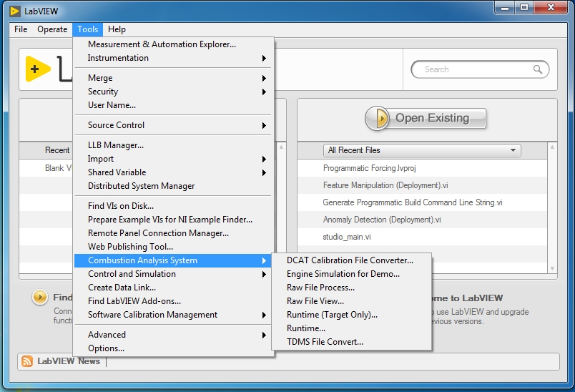Open Remote Panel Connection Manager...
This screenshot has height=392, width=575.
tap(173, 233)
